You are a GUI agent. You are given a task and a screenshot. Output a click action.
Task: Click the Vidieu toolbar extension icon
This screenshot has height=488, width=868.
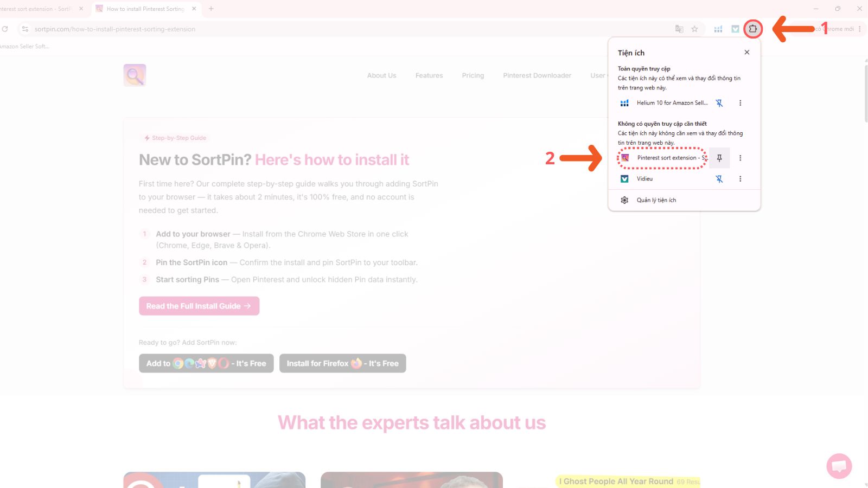[735, 29]
